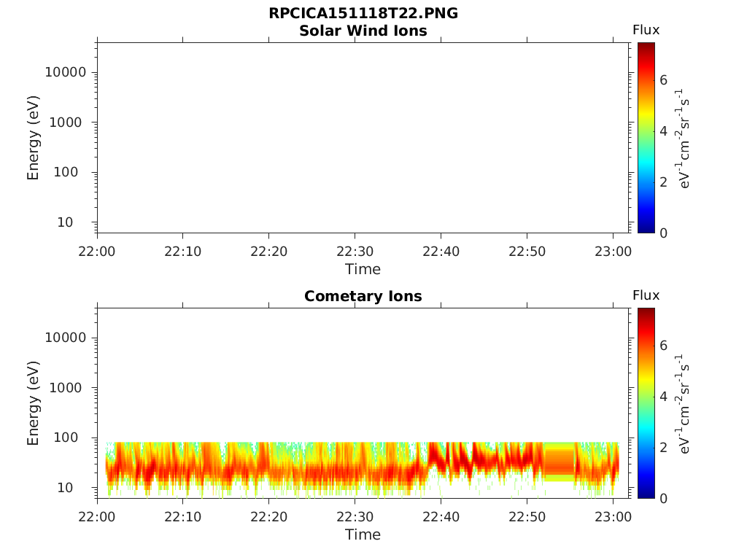747x560 pixels.
Task: Click the 10000 energy tick on bottom plot
Action: tap(66, 338)
